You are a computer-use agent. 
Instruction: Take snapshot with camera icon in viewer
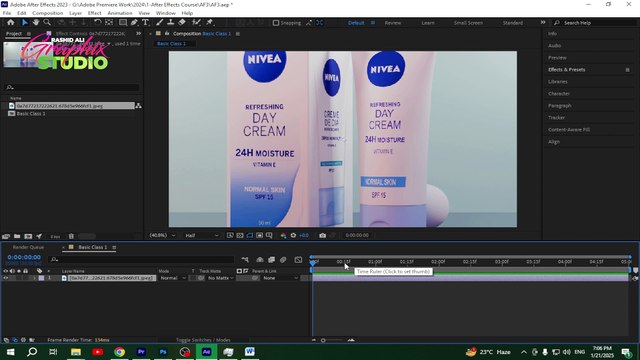coord(322,236)
